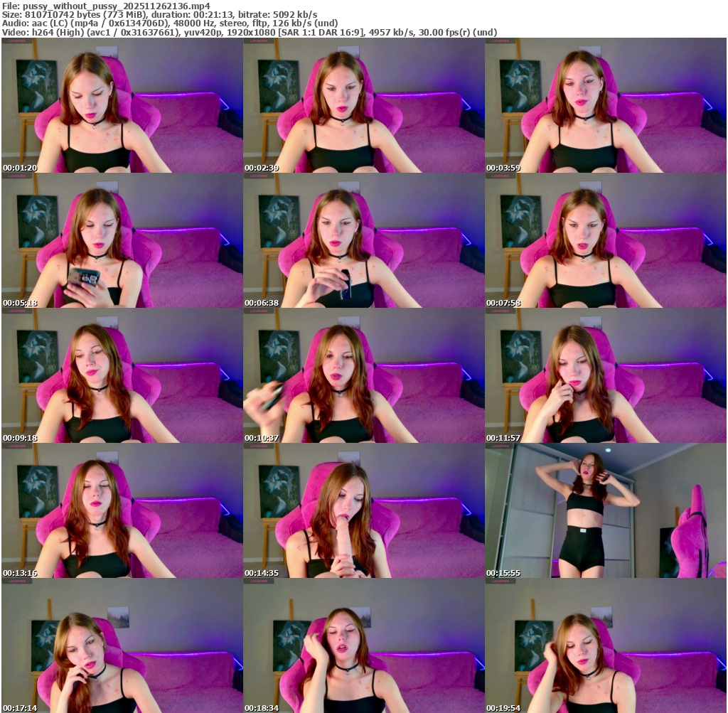Viewport: 728px width, 713px height.
Task: Click the thumbnail at 00:17:14
Action: (122, 645)
